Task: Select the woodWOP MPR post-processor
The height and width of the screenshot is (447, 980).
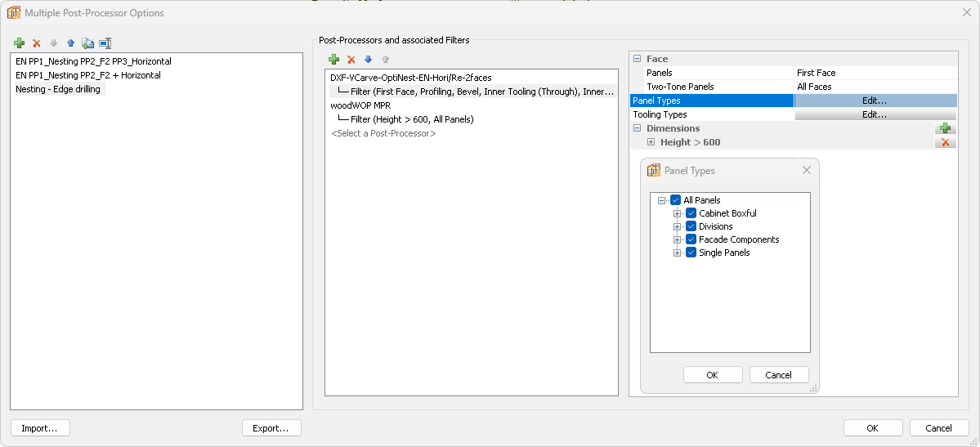Action: (360, 105)
